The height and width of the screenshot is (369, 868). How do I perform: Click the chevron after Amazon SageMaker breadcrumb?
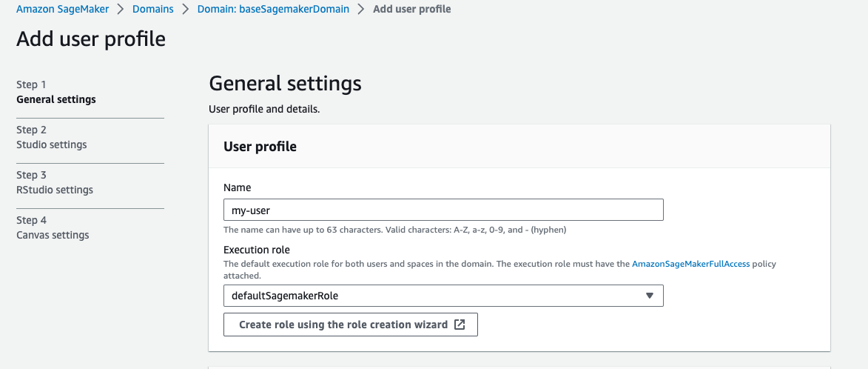121,10
